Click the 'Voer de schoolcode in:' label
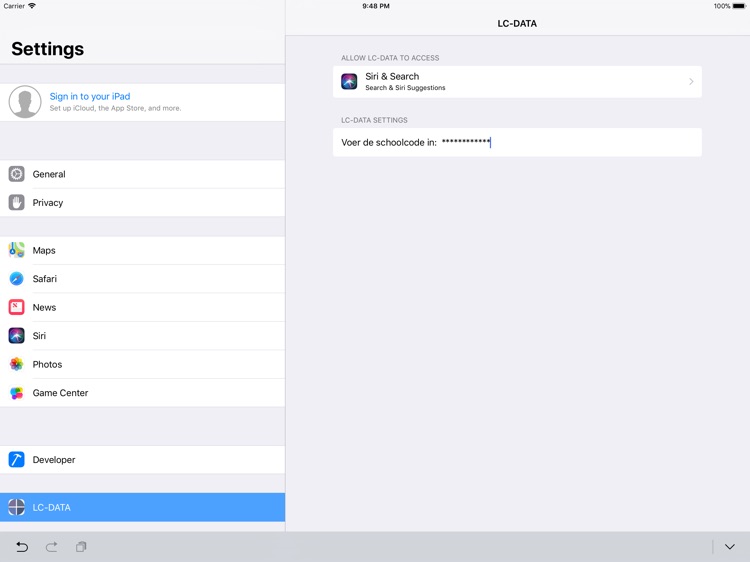 [389, 143]
